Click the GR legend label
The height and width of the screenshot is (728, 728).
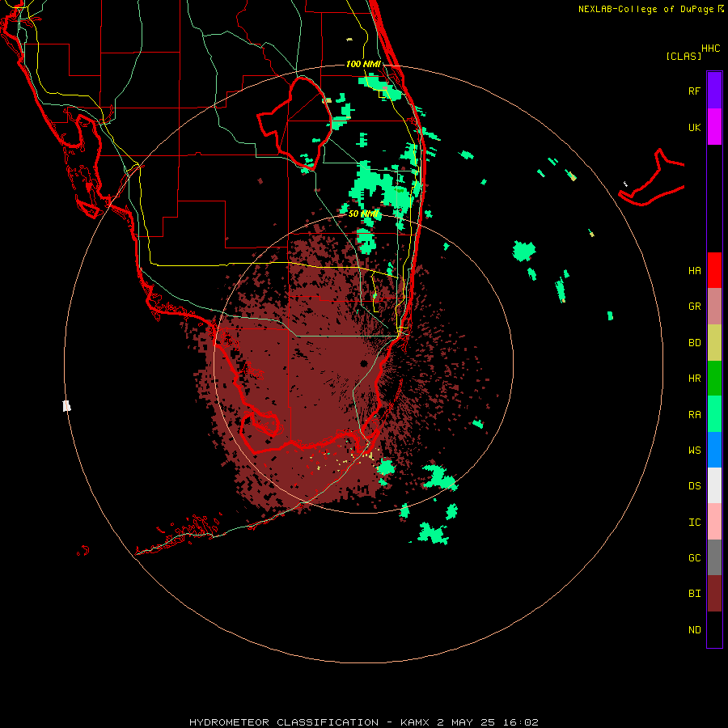[x=694, y=307]
